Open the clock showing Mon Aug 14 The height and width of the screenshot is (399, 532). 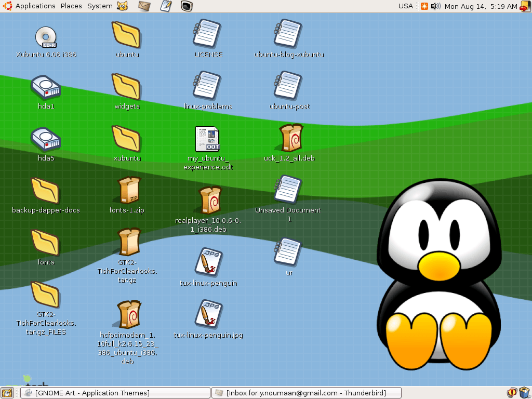pos(481,6)
